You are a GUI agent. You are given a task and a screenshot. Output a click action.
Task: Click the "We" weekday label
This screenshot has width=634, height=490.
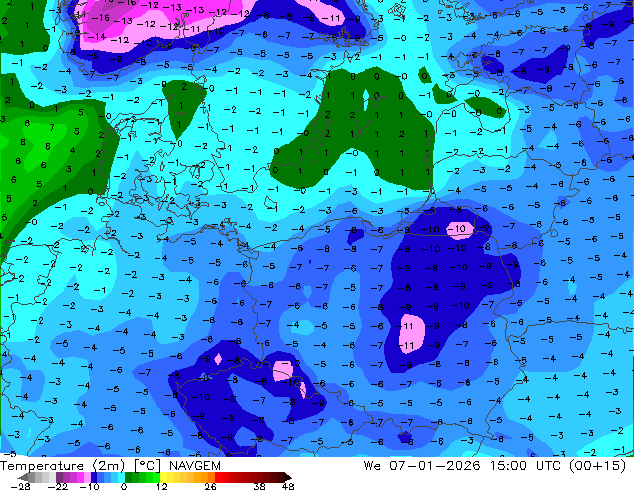tap(372, 466)
